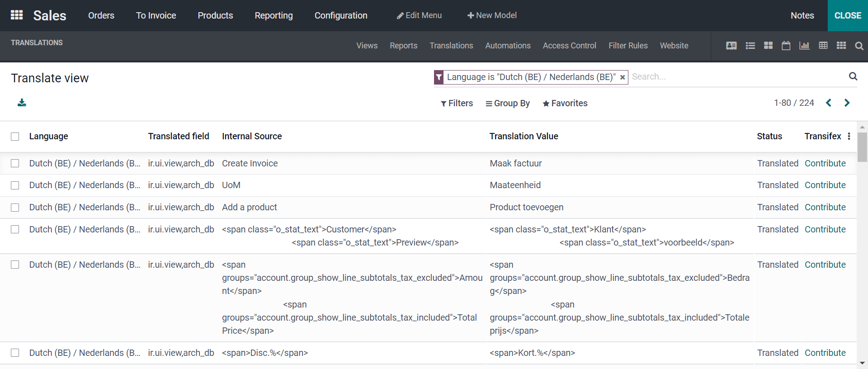Open the Filter Rules tab
The height and width of the screenshot is (369, 868).
click(x=628, y=46)
